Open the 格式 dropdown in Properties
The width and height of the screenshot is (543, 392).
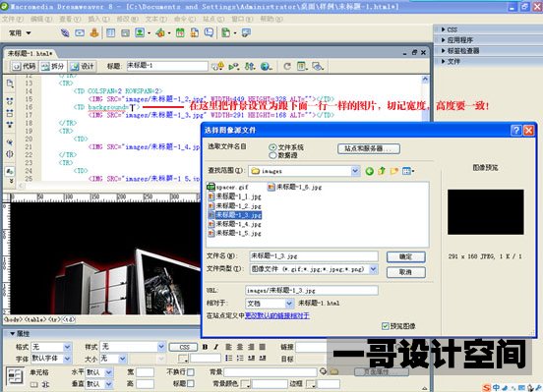67,347
